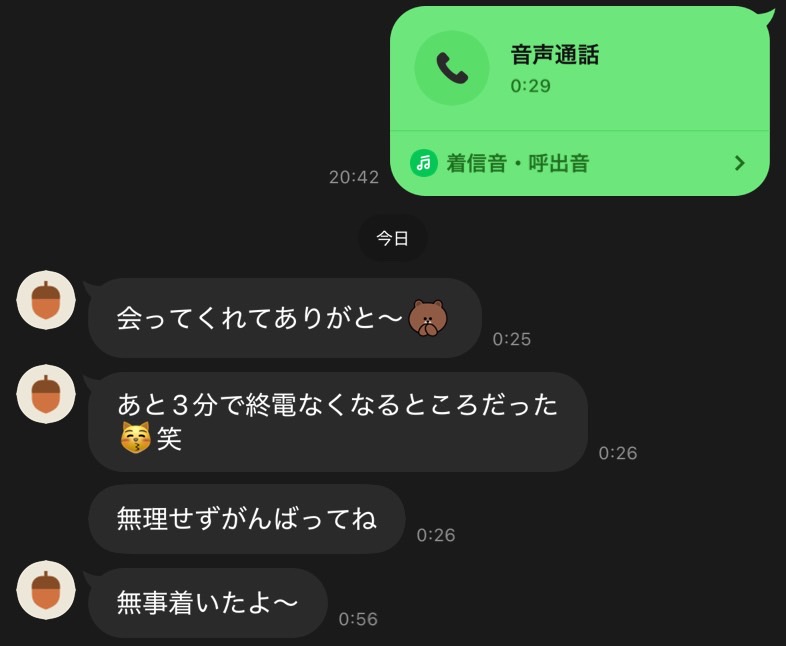
Task: Open the chevron beside 着信音・呼出音
Action: [739, 163]
